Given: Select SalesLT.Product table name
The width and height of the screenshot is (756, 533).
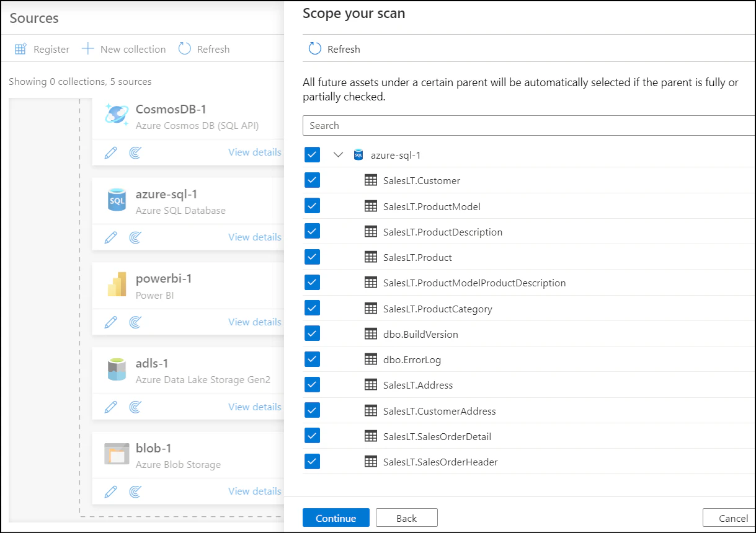Looking at the screenshot, I should pyautogui.click(x=417, y=257).
